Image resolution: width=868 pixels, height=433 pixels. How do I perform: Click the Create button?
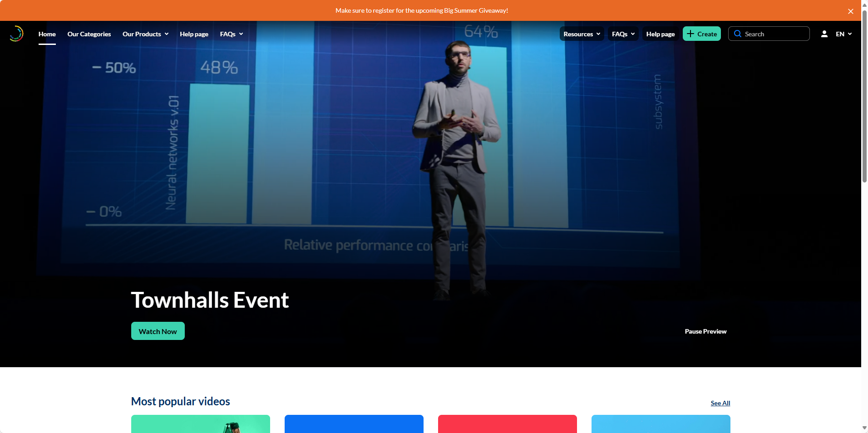tap(702, 34)
